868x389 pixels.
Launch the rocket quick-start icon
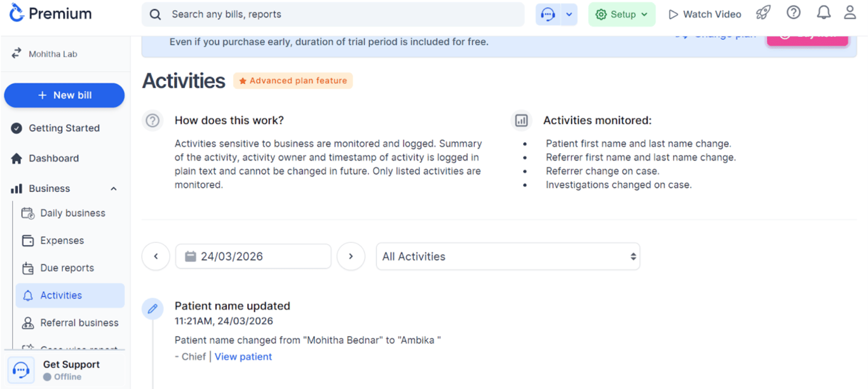coord(763,13)
